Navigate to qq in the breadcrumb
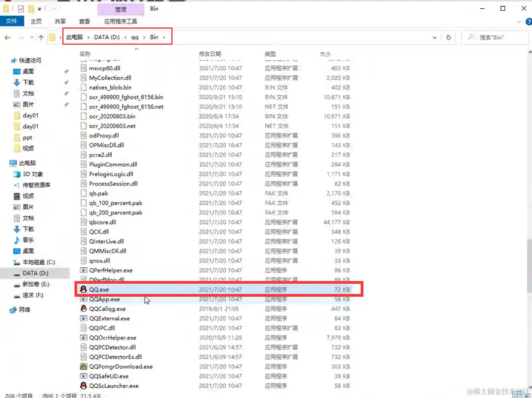The height and width of the screenshot is (398, 532). coord(135,37)
